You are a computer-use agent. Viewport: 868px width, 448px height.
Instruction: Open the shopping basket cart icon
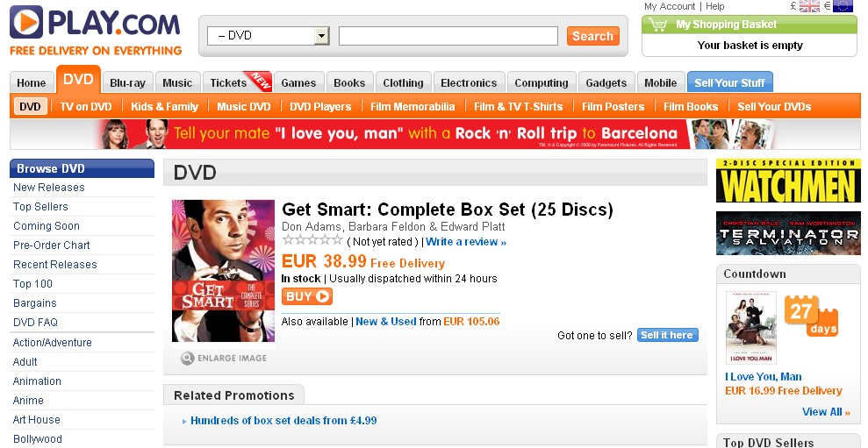659,25
